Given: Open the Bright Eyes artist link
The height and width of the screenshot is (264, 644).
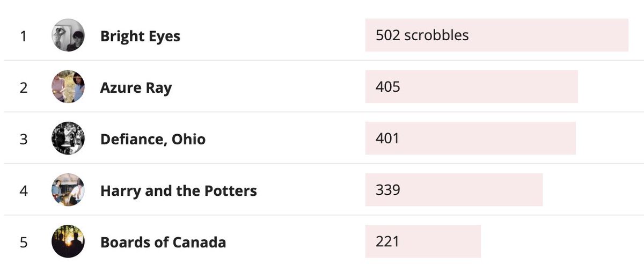Looking at the screenshot, I should point(140,36).
